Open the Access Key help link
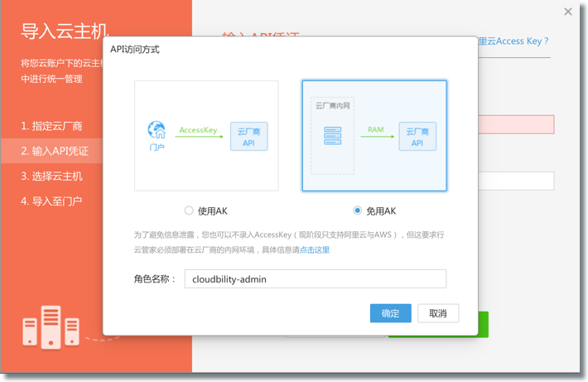588x382 pixels. (513, 41)
